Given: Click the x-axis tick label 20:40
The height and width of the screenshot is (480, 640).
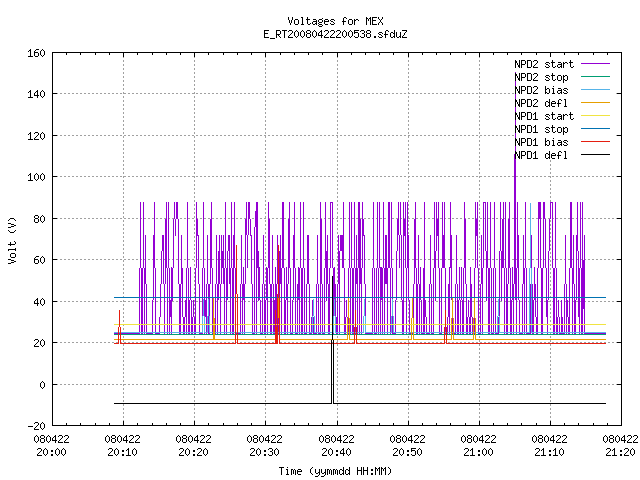Looking at the screenshot, I should (x=336, y=452).
